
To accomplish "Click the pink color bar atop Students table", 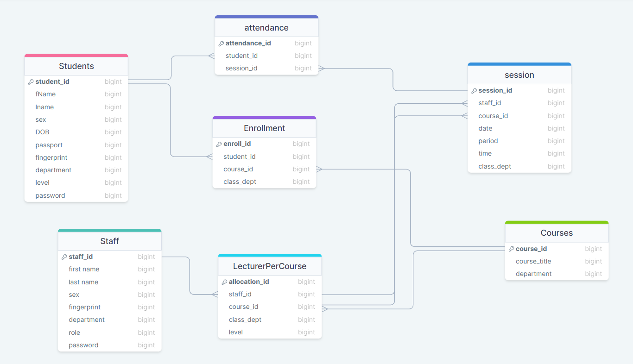I will tap(76, 56).
